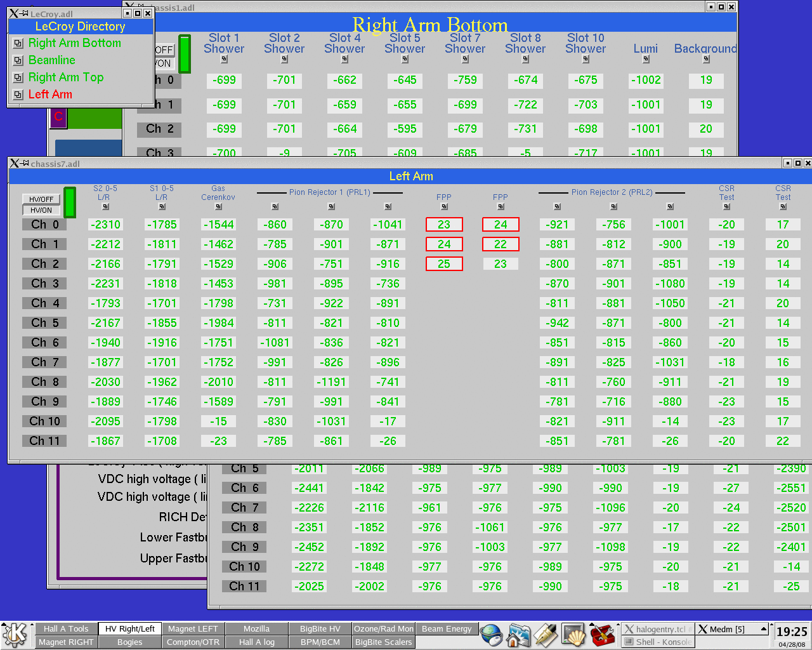Screen dimensions: 812x650
Task: Open related display icon under Lumi
Action: click(x=646, y=59)
